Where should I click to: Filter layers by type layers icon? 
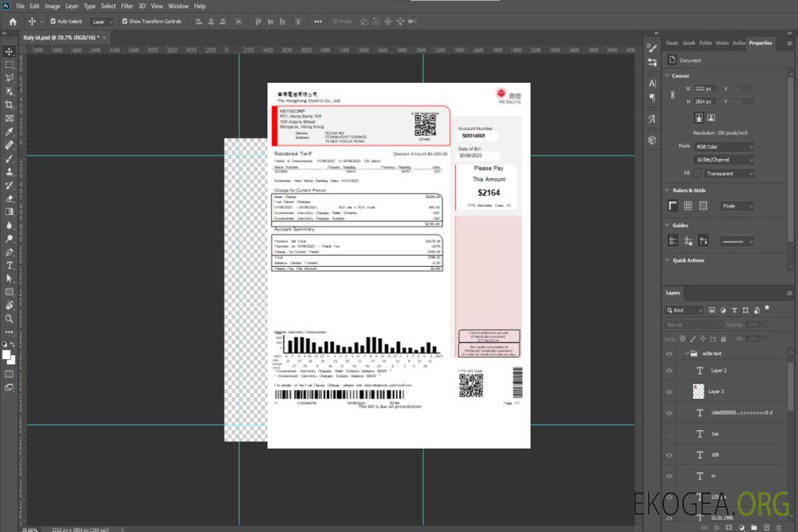[734, 310]
